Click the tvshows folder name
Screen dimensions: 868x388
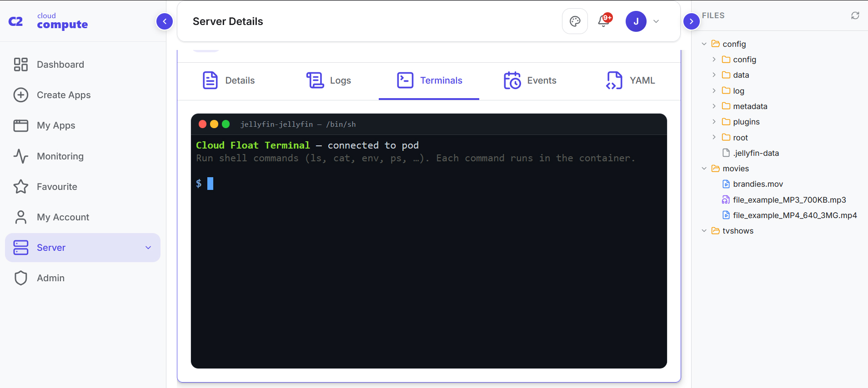738,231
